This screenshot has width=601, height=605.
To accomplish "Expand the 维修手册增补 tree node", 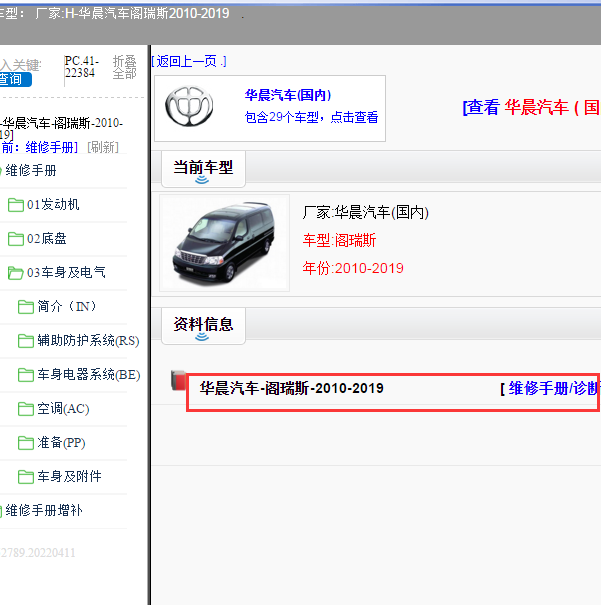I will click(x=44, y=510).
